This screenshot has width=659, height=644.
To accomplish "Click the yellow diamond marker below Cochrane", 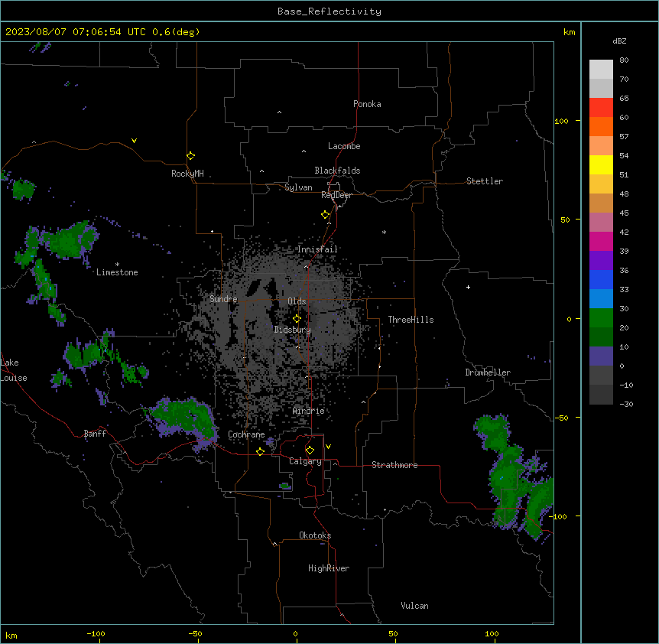I will pyautogui.click(x=260, y=451).
